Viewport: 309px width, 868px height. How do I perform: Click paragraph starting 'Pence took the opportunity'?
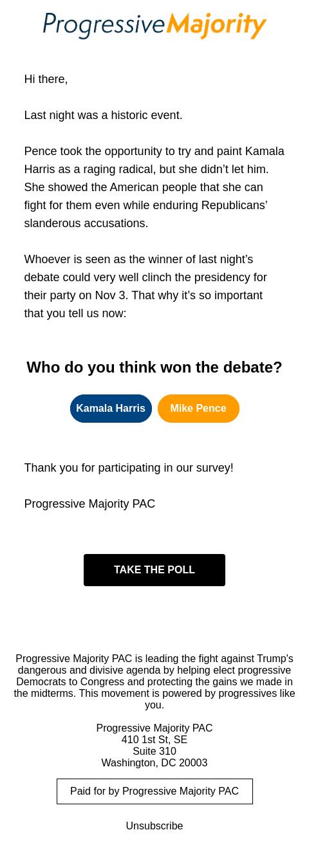tap(154, 187)
